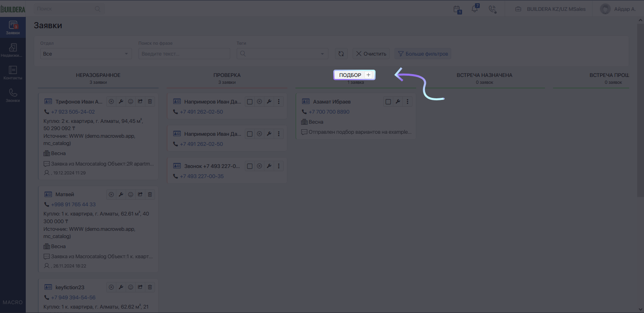The width and height of the screenshot is (644, 313).
Task: Go to Недвижимость in the sidebar
Action: (x=13, y=50)
